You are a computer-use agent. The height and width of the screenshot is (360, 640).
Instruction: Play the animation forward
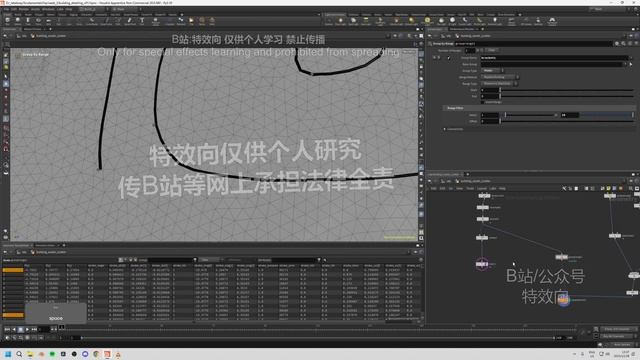click(x=27, y=329)
